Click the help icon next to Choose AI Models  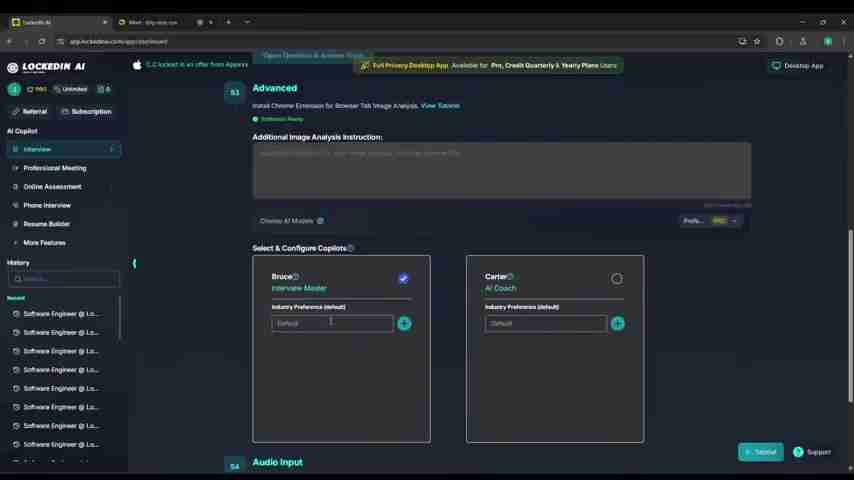coord(320,221)
